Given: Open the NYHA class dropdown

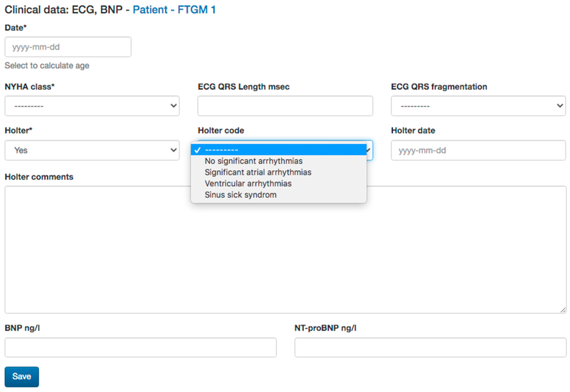Looking at the screenshot, I should click(92, 106).
